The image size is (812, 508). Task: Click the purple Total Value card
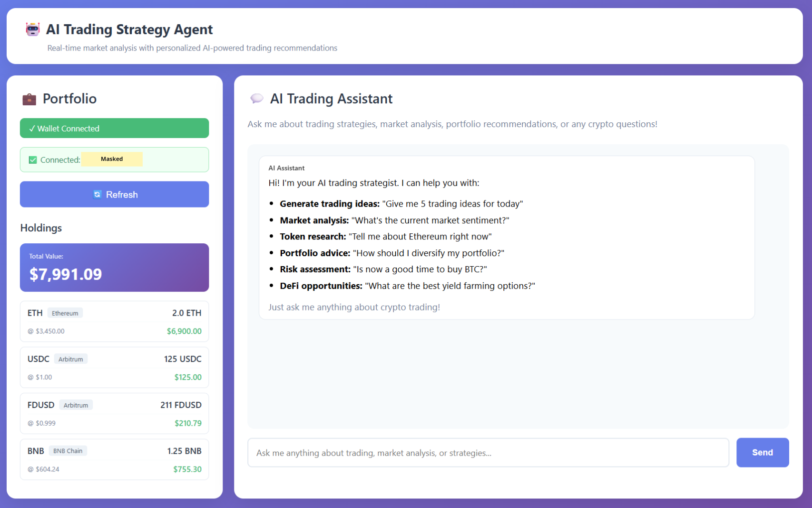click(x=114, y=268)
